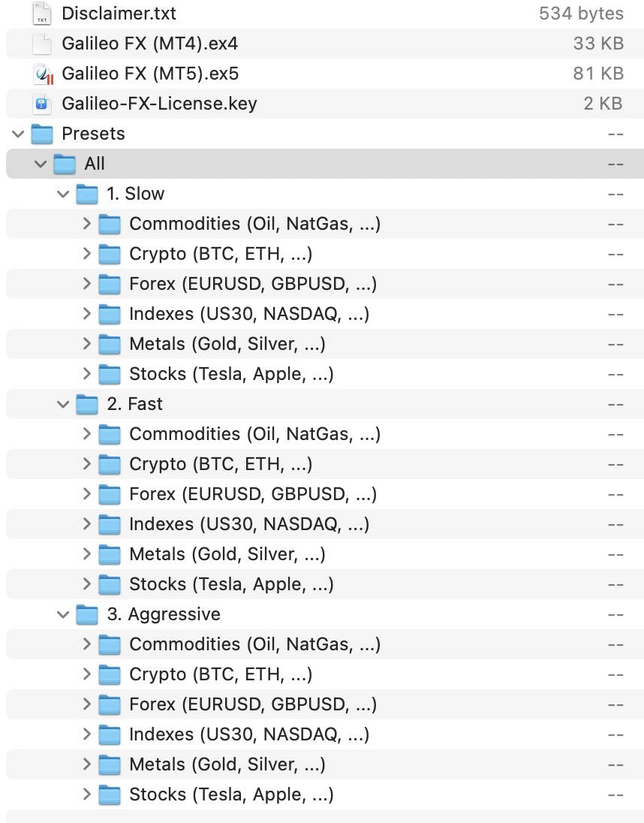This screenshot has width=644, height=823.
Task: Select the file name "Galileo FX (MT4).ex4"
Action: pyautogui.click(x=150, y=44)
